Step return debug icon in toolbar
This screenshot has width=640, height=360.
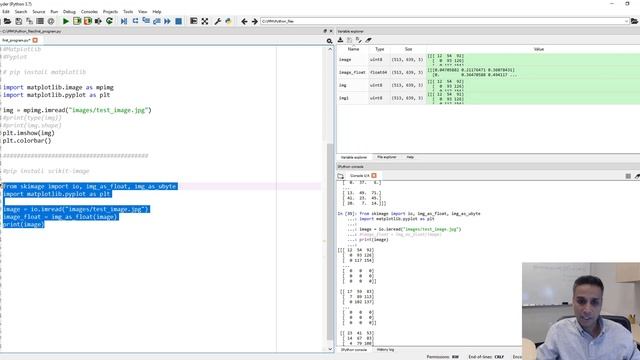(156, 21)
